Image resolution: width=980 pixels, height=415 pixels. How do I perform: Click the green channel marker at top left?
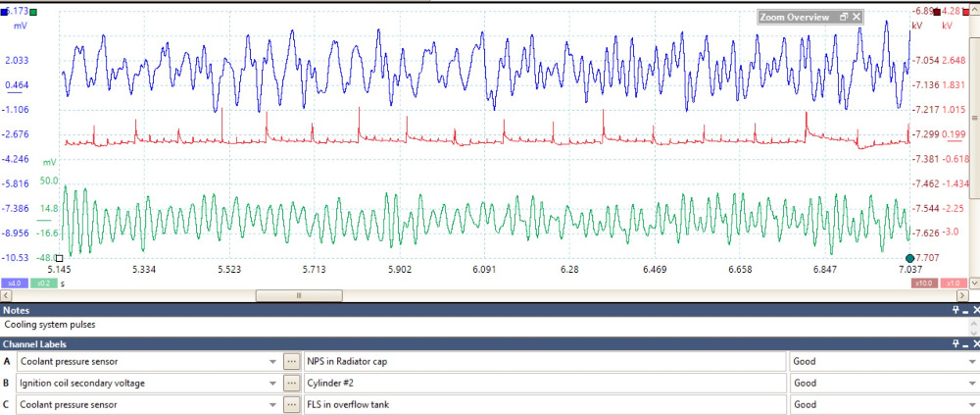[34, 13]
